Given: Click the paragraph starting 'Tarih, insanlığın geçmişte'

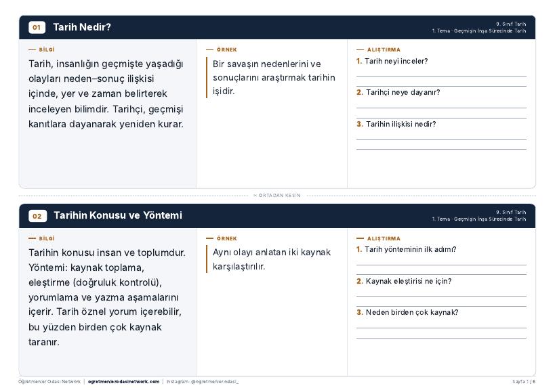Looking at the screenshot, I should [x=106, y=94].
